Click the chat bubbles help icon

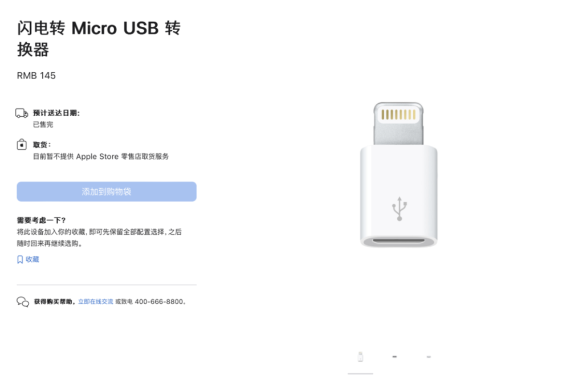[23, 302]
